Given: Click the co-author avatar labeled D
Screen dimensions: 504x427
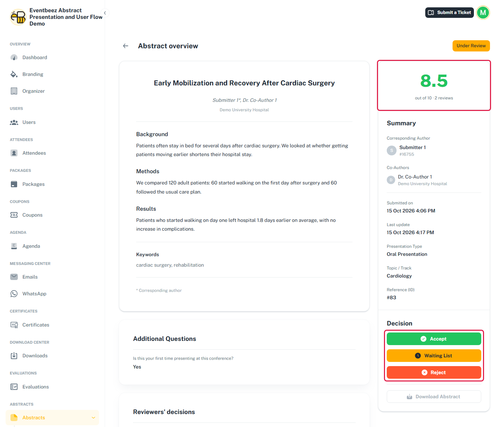Looking at the screenshot, I should 391,180.
